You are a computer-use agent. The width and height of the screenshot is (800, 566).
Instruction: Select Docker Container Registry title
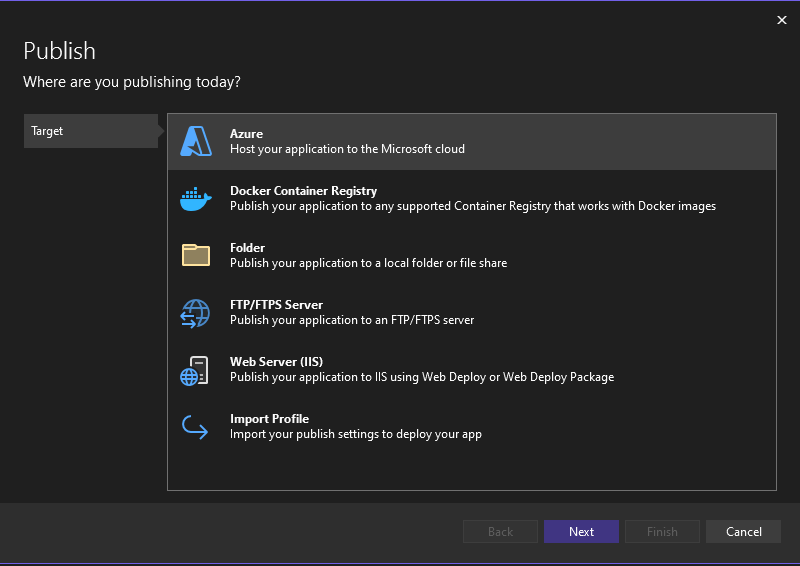(304, 191)
